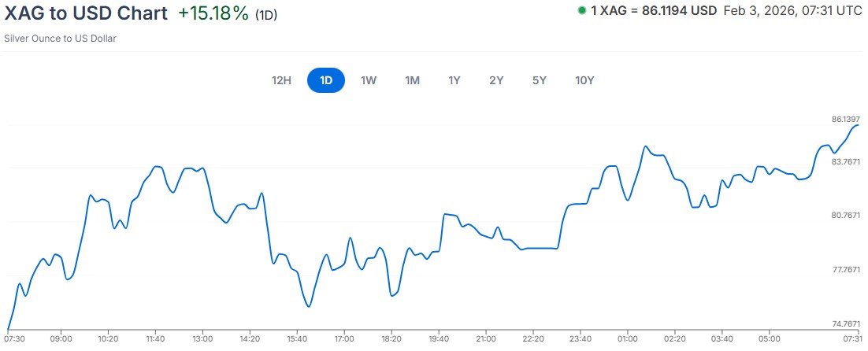Click the 19:40 x-axis time label
The height and width of the screenshot is (351, 868).
(x=439, y=338)
